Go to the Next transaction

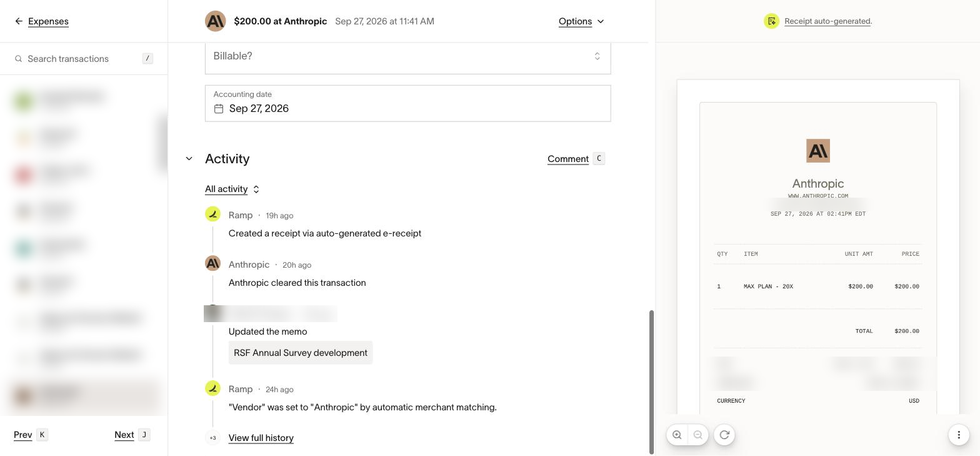pos(124,435)
